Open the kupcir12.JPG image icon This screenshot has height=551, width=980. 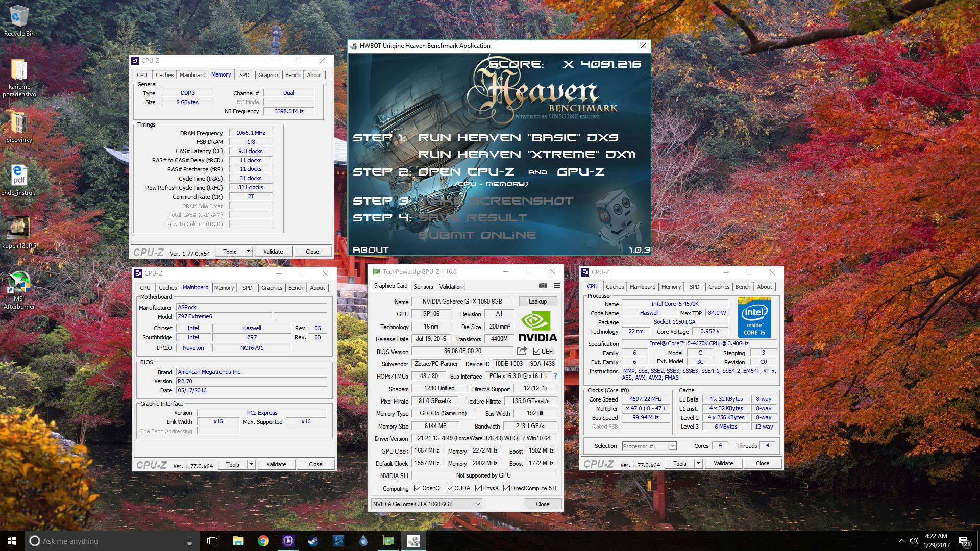pyautogui.click(x=19, y=233)
